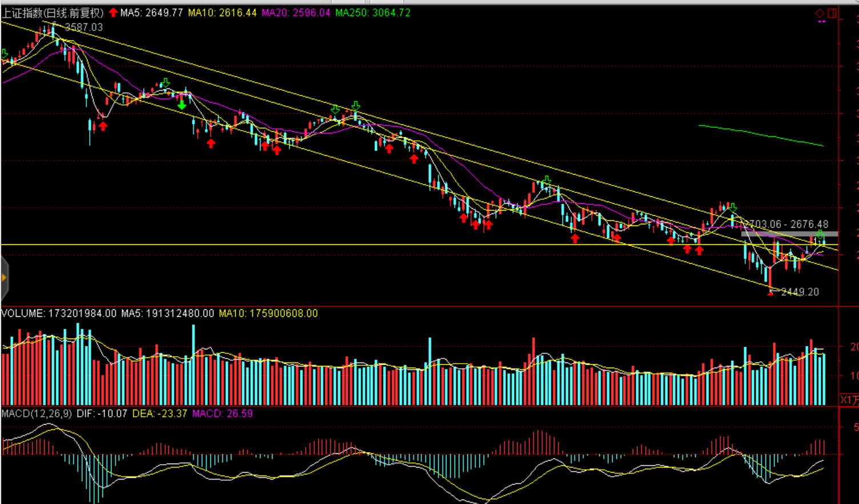Click the 3587.03 high price label
Image resolution: width=859 pixels, height=504 pixels.
(83, 27)
